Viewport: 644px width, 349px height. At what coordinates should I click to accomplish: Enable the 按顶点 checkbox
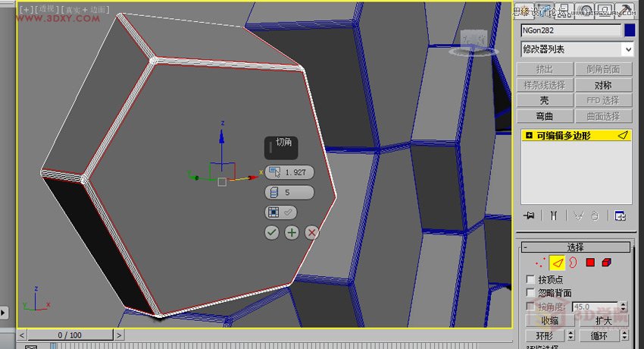pyautogui.click(x=530, y=279)
